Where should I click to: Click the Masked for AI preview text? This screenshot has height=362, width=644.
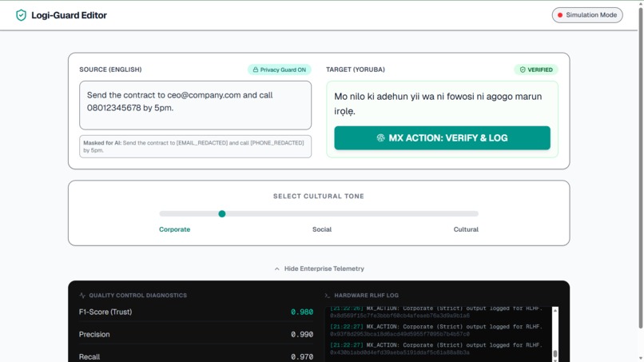pyautogui.click(x=195, y=147)
